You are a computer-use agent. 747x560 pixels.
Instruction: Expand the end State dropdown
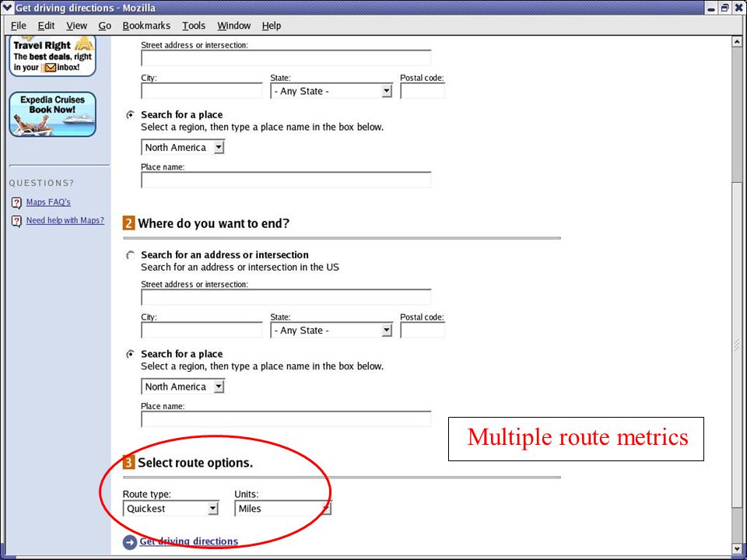point(331,330)
